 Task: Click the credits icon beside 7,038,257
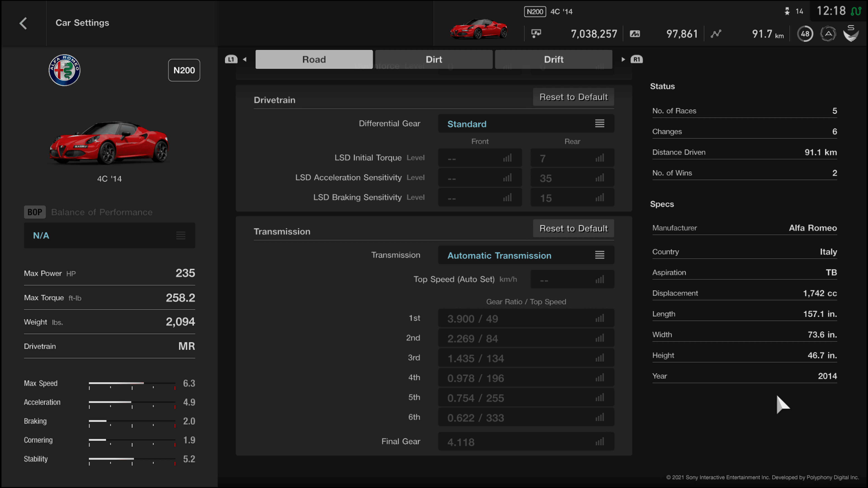(536, 34)
